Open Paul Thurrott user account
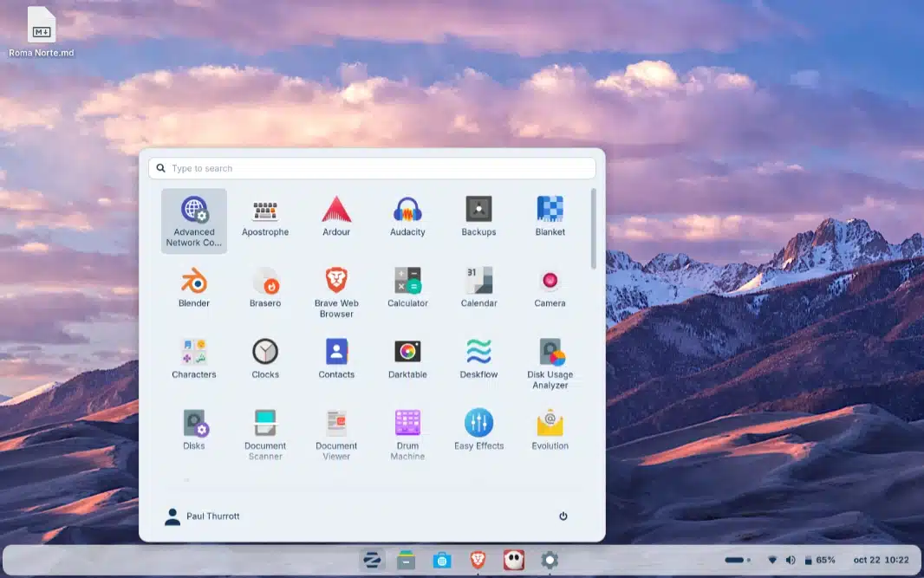 point(202,516)
